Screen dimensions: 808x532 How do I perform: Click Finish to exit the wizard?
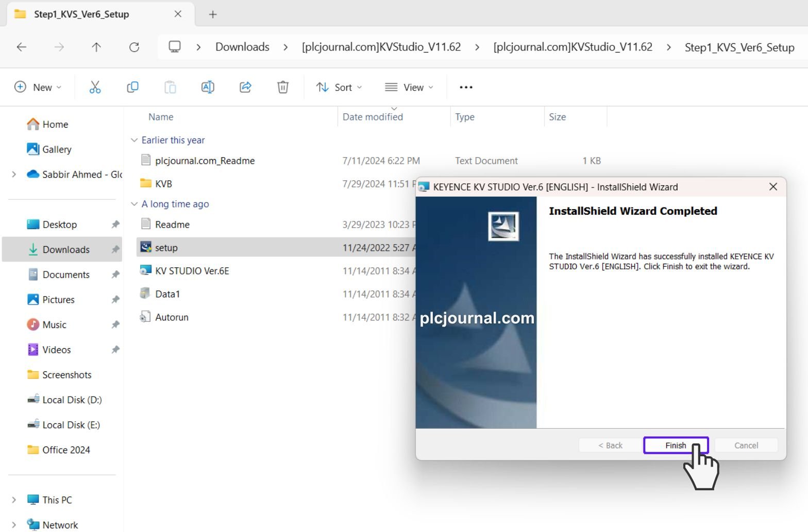tap(675, 445)
